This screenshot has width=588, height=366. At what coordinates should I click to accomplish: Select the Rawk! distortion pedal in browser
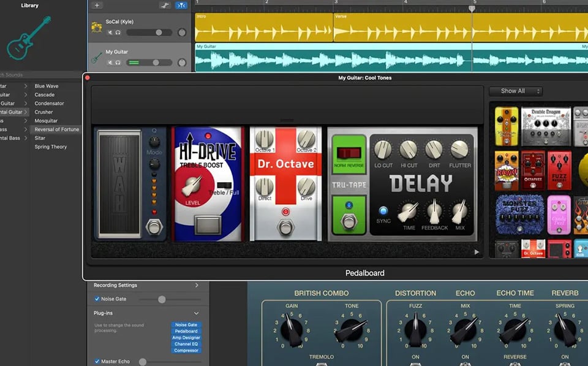point(507,171)
